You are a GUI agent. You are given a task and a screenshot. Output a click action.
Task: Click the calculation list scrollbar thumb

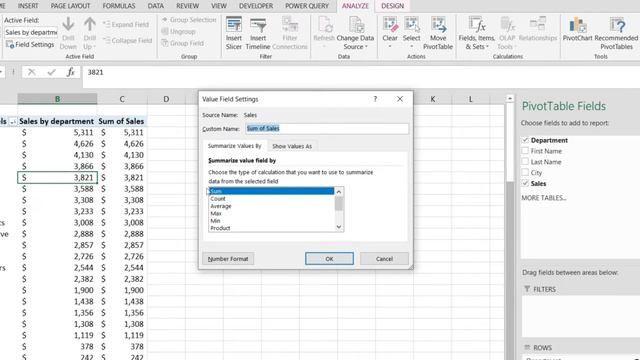(339, 203)
